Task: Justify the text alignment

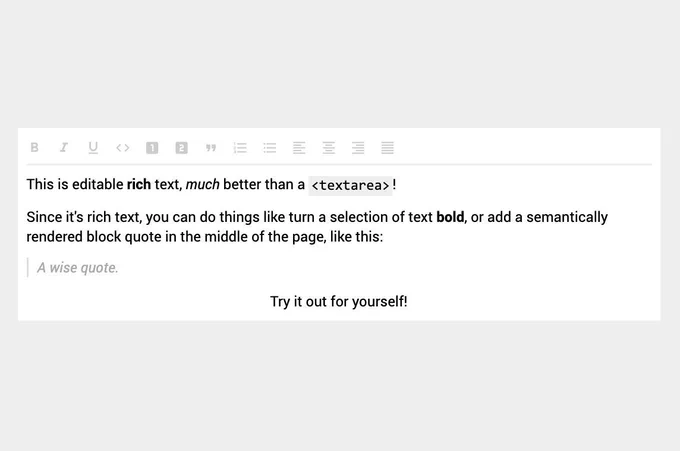Action: (387, 148)
